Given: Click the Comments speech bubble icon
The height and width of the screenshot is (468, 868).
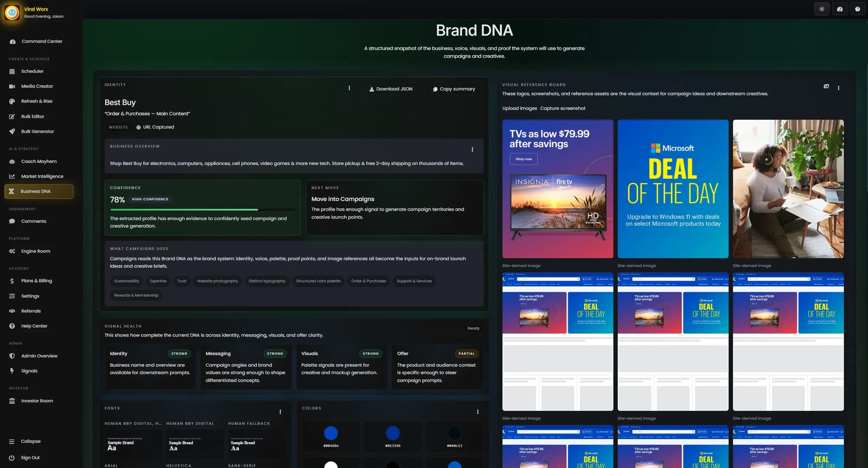Looking at the screenshot, I should click(x=12, y=221).
